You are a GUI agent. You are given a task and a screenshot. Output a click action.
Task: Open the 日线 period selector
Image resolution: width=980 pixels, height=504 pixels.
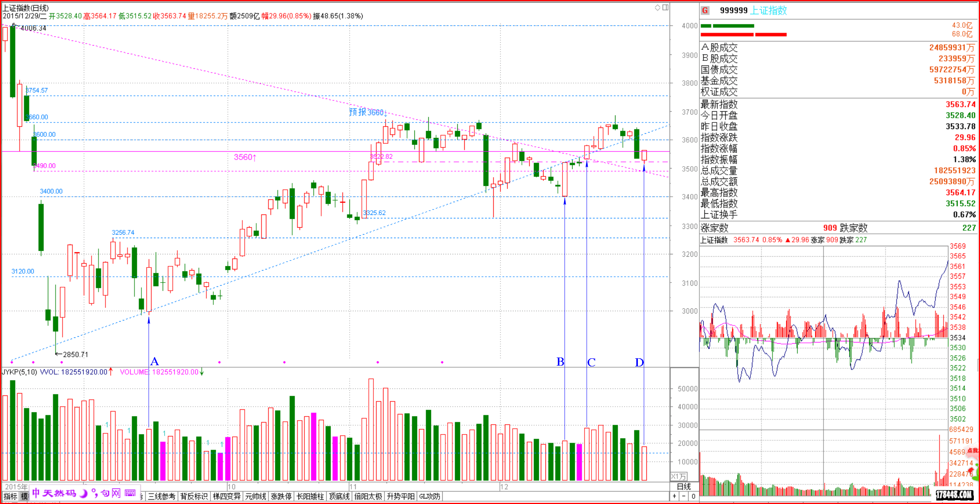pos(684,487)
